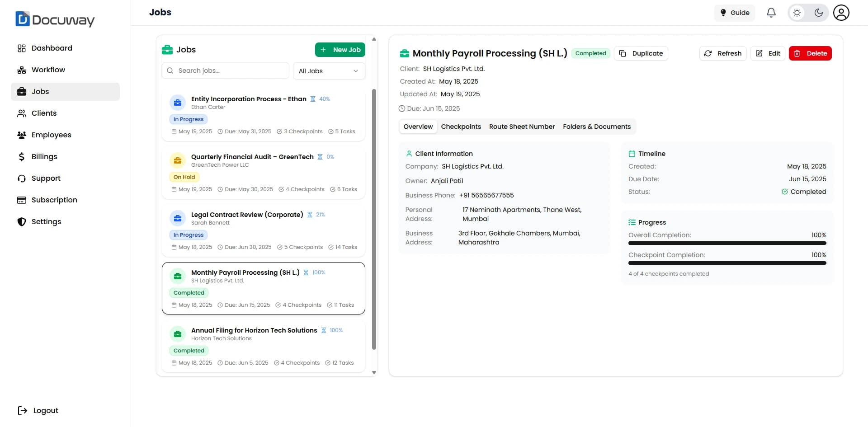Viewport: 868px width, 427px height.
Task: Click the Logout icon
Action: point(22,410)
